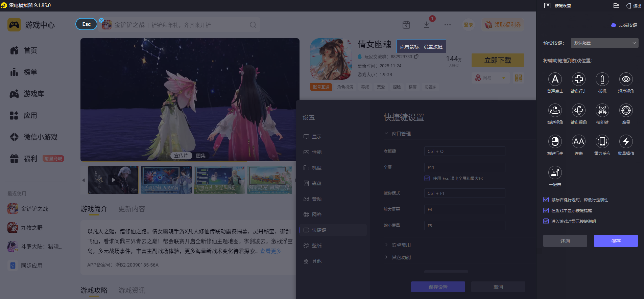Select the 键盘行走 D-pad key icon
The image size is (644, 299).
pyautogui.click(x=578, y=79)
